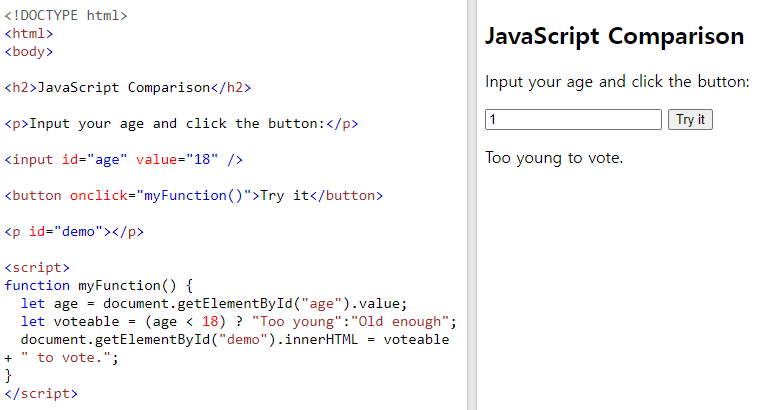
Task: Click the <p>Input your age code line
Action: coord(181,124)
